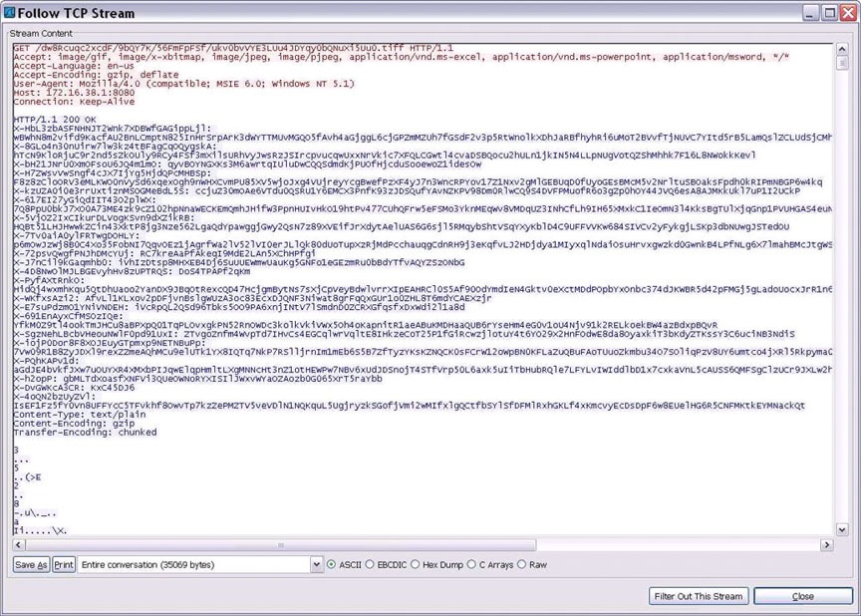
Task: Click the X-h2opP header line
Action: 197,379
